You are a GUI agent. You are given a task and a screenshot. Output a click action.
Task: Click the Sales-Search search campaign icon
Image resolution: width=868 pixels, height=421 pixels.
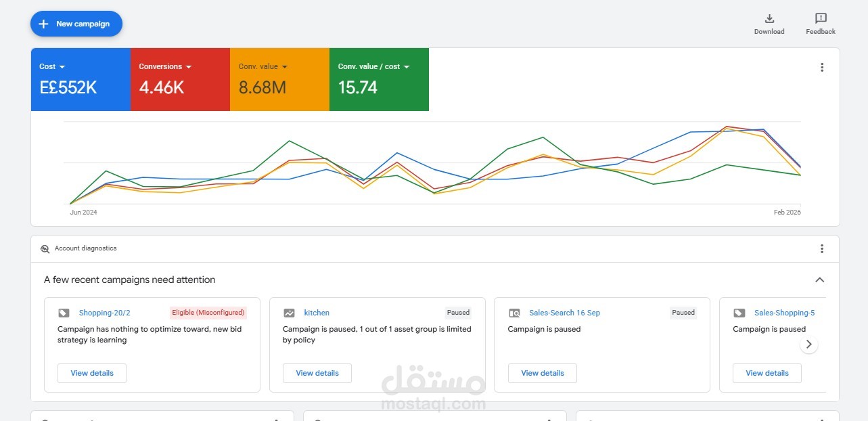click(514, 313)
